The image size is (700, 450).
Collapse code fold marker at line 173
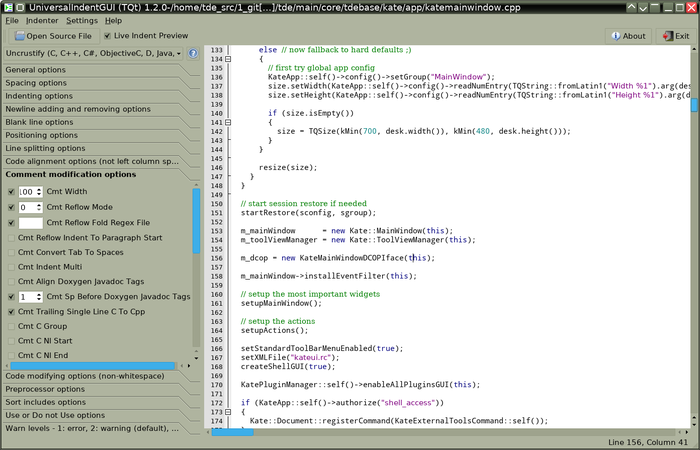click(x=228, y=411)
